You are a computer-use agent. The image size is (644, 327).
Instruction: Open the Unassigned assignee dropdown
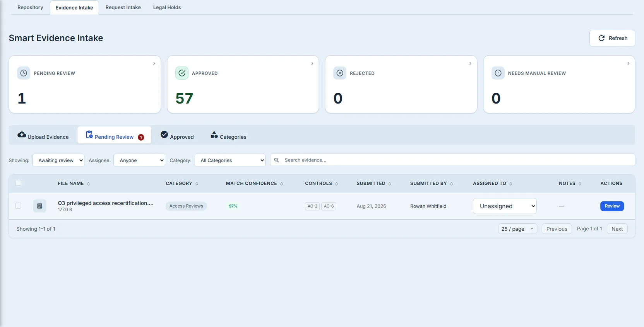coord(505,206)
